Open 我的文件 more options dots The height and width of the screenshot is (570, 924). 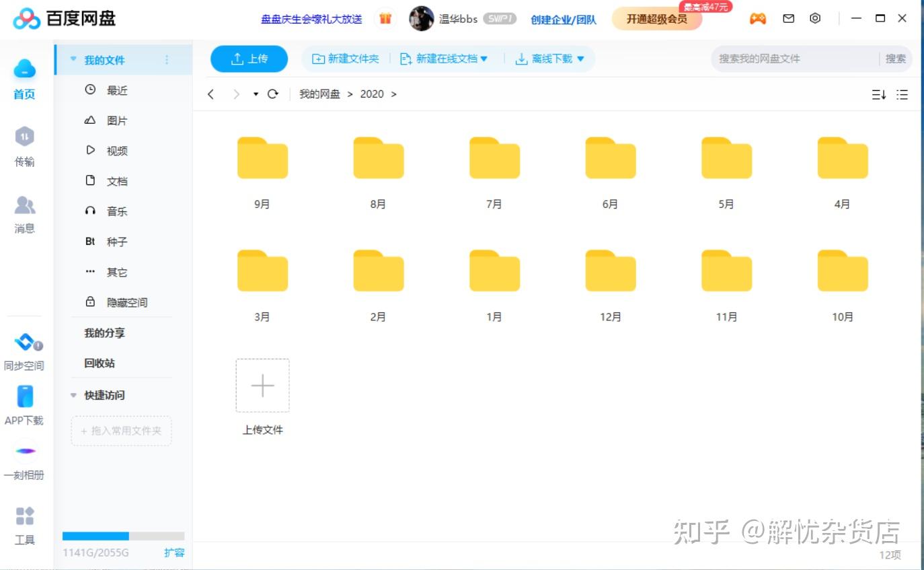(167, 60)
